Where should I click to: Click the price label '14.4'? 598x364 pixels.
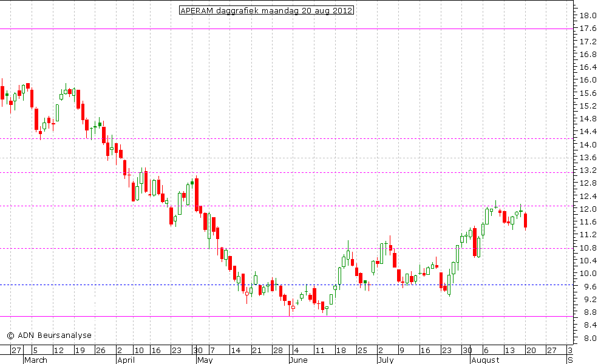(x=588, y=132)
